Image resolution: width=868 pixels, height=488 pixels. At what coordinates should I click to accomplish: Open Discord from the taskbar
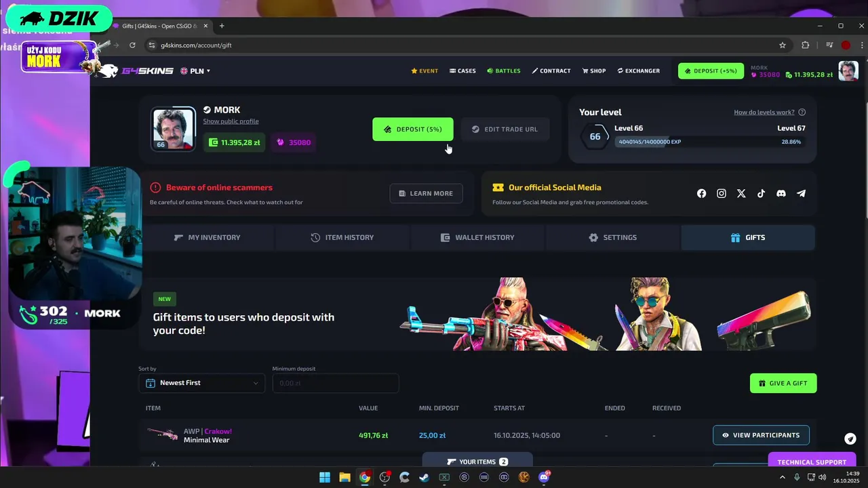tap(544, 477)
